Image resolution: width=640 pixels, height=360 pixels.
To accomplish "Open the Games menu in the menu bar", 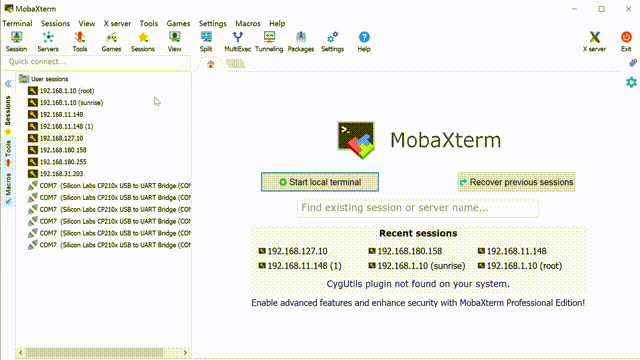I will tap(178, 23).
